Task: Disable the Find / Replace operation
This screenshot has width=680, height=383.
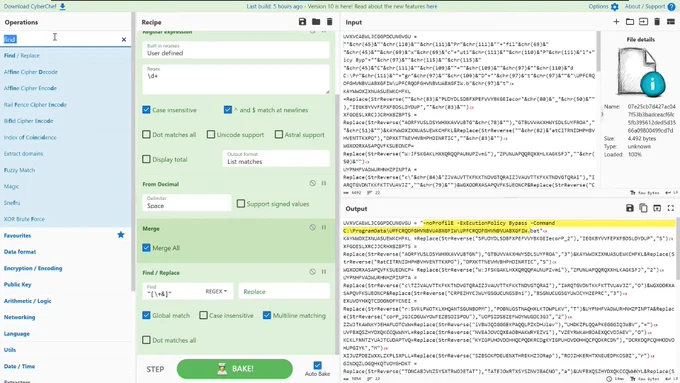Action: pyautogui.click(x=312, y=272)
